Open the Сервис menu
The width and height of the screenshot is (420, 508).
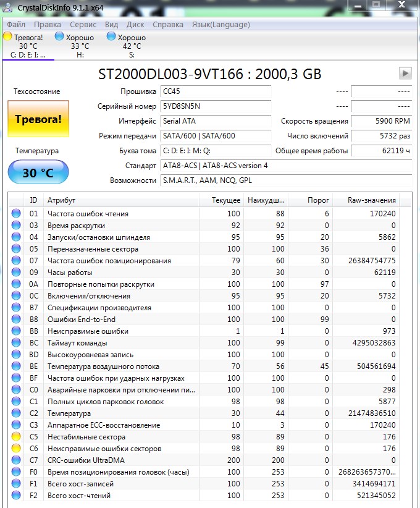[x=83, y=25]
